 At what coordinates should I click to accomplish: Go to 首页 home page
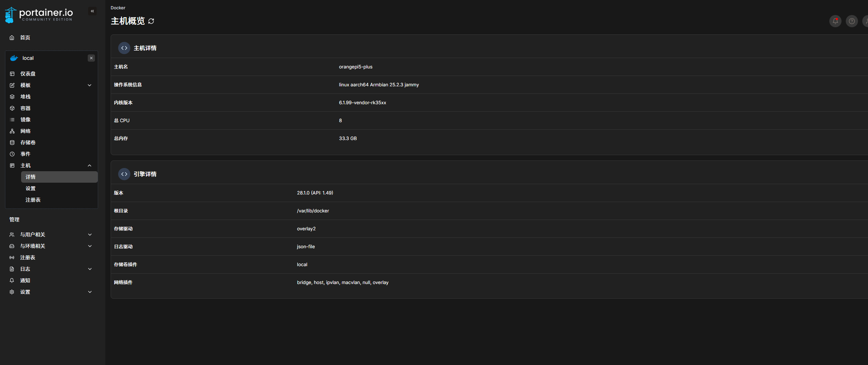click(25, 38)
